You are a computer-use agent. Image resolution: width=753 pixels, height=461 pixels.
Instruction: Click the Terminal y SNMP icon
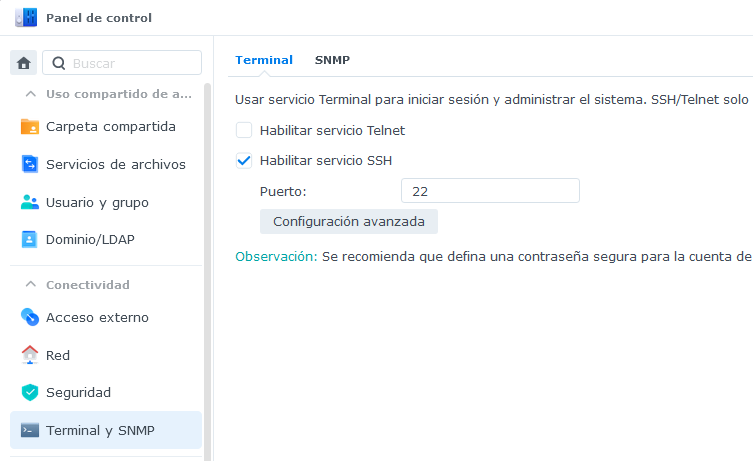pyautogui.click(x=30, y=430)
